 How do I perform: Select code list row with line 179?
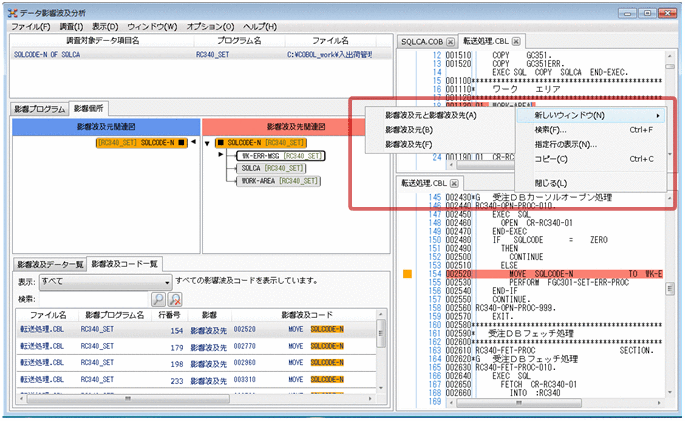(197, 347)
